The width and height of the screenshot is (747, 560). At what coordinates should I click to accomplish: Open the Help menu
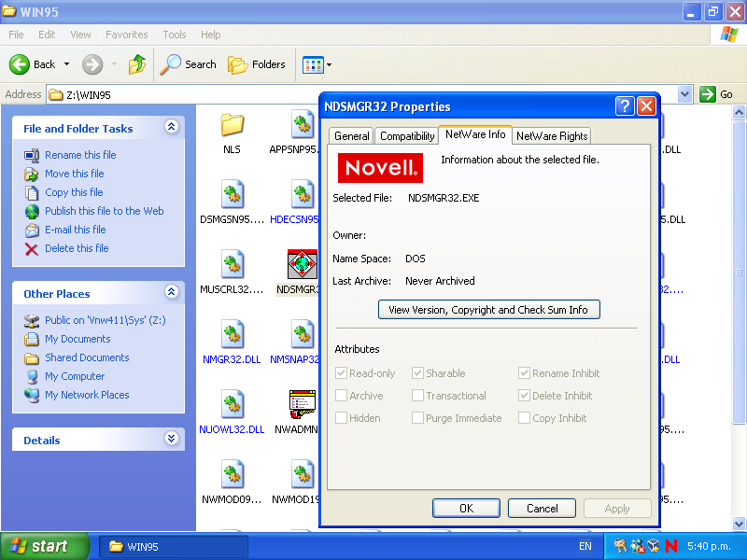[211, 35]
